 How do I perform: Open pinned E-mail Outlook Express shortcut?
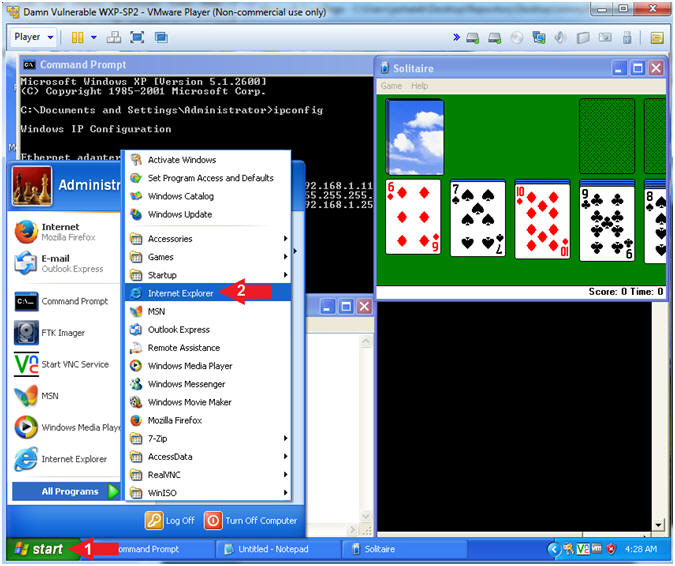pyautogui.click(x=65, y=263)
